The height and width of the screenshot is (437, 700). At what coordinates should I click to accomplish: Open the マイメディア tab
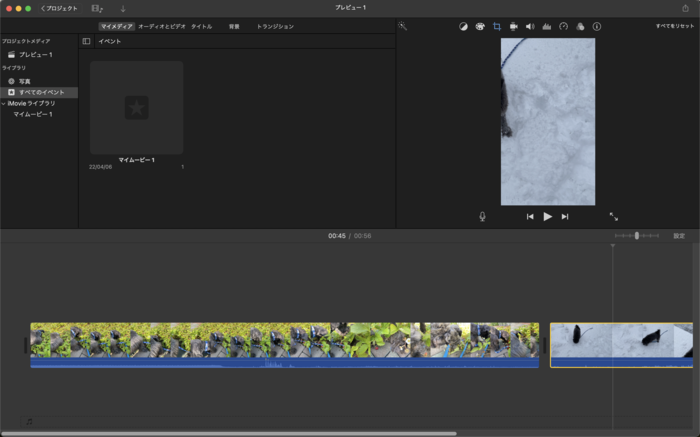(x=116, y=26)
